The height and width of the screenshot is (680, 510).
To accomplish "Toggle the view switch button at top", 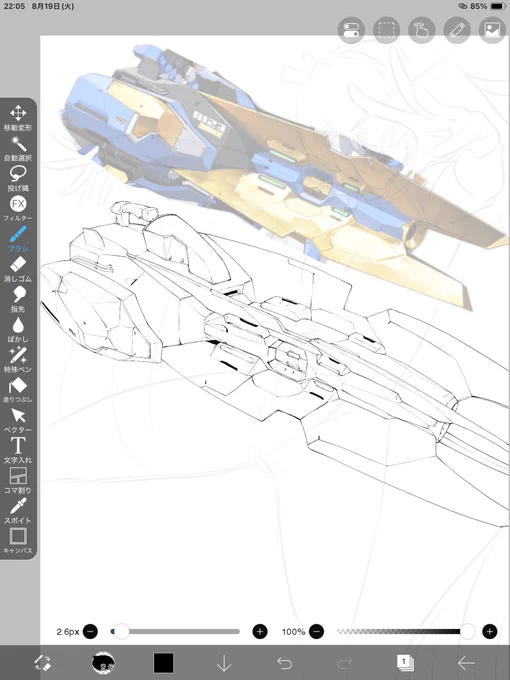I will pos(351,30).
